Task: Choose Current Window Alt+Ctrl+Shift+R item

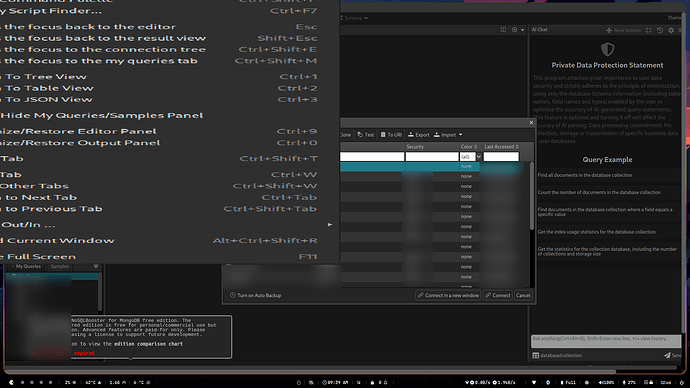Action: 169,241
